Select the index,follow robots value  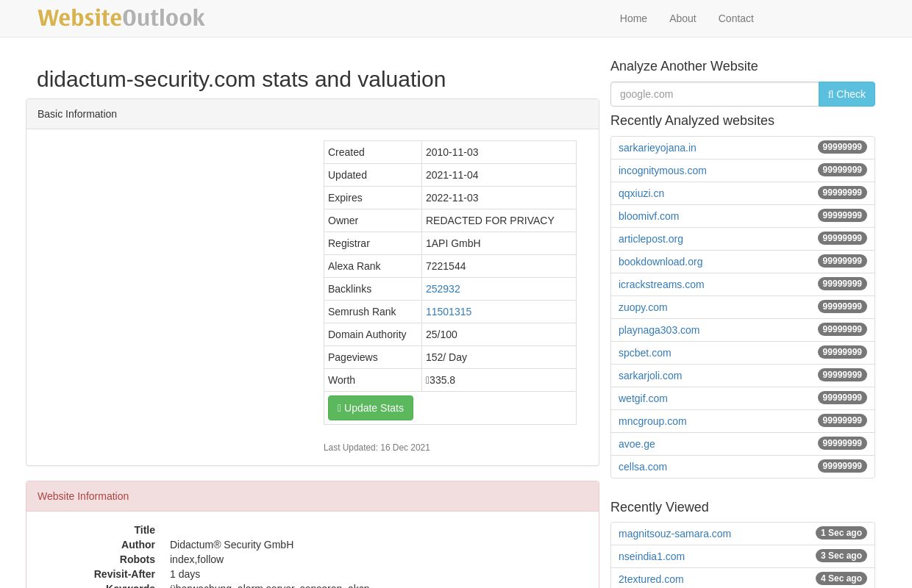196,559
